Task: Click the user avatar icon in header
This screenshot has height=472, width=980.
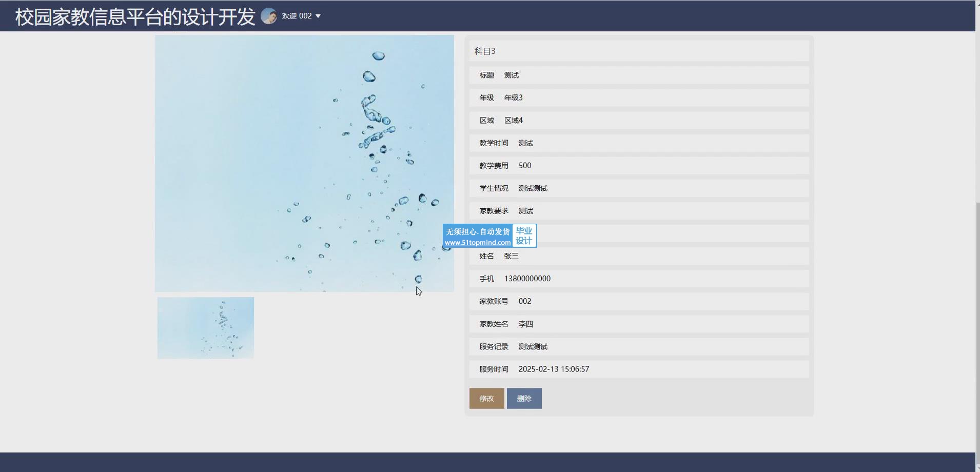Action: point(269,16)
